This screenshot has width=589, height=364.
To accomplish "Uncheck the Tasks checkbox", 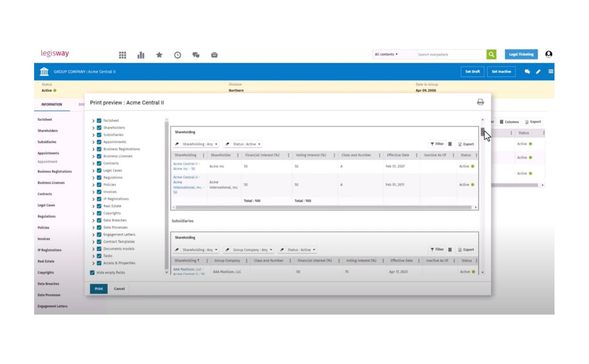I will 99,256.
